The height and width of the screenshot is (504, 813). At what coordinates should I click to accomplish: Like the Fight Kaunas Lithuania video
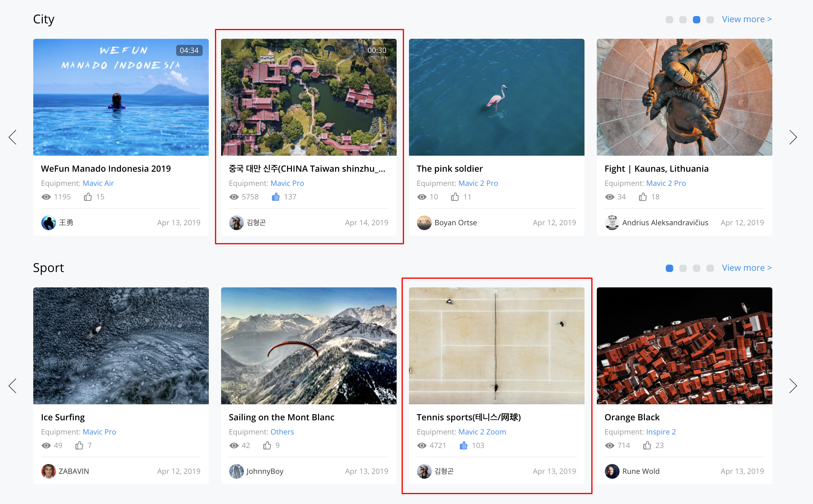coord(642,197)
